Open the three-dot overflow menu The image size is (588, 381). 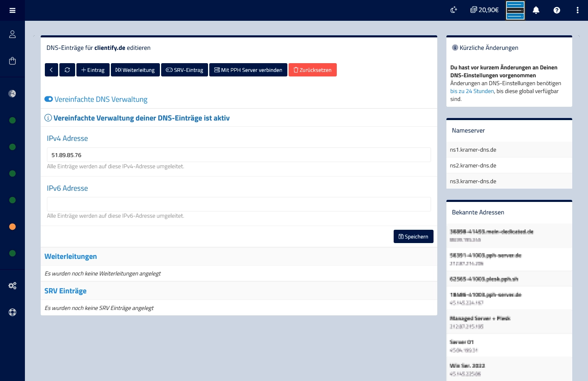point(578,10)
